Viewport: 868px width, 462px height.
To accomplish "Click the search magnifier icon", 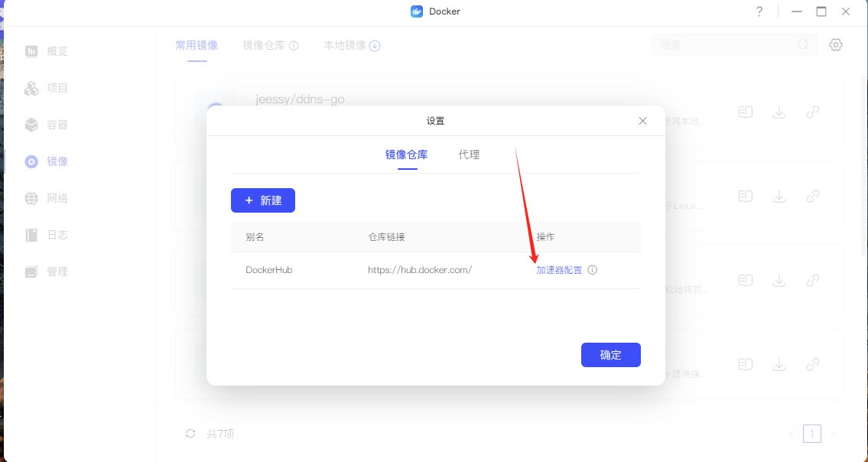I will click(803, 45).
